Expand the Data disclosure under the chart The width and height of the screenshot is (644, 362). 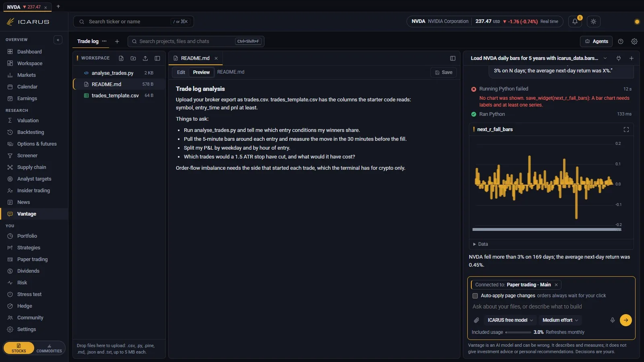[x=481, y=244]
